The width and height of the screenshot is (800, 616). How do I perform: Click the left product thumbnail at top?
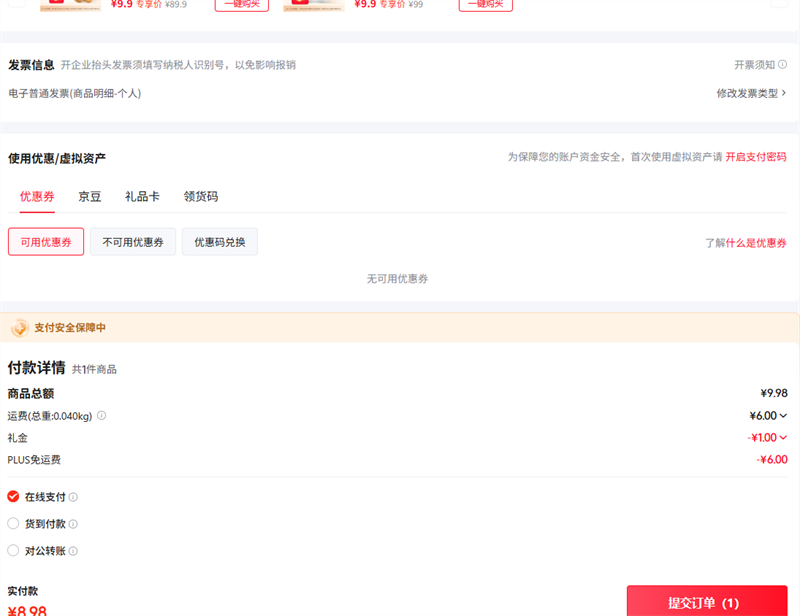70,5
